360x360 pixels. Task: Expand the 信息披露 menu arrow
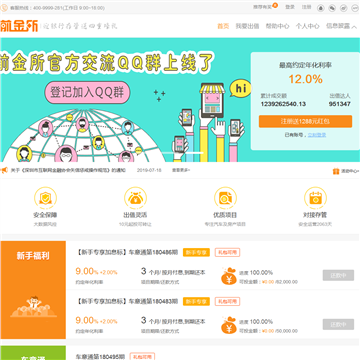[x=354, y=27]
